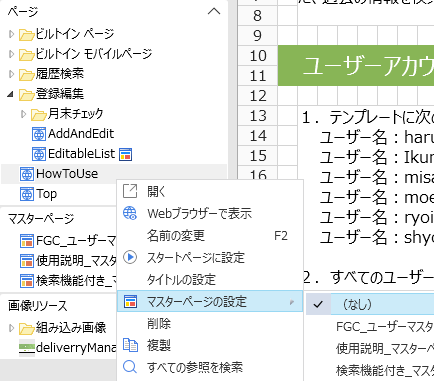This screenshot has width=434, height=381.
Task: Click the 開く open icon in context menu
Action: 130,191
